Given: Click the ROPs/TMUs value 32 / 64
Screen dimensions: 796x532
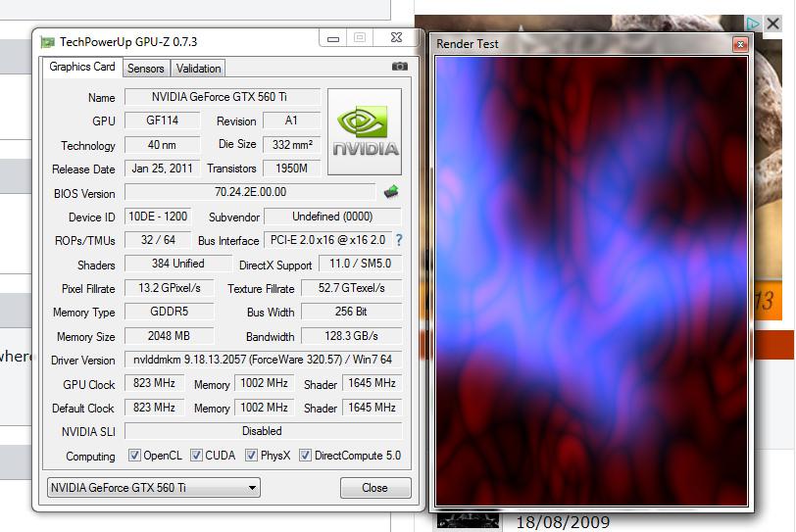Looking at the screenshot, I should 158,240.
